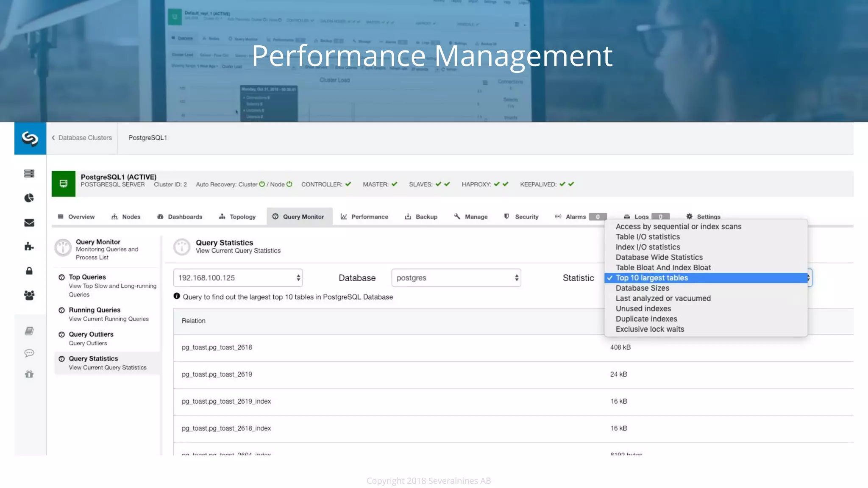The image size is (868, 488).
Task: Toggle Node auto recovery power icon
Action: point(289,184)
